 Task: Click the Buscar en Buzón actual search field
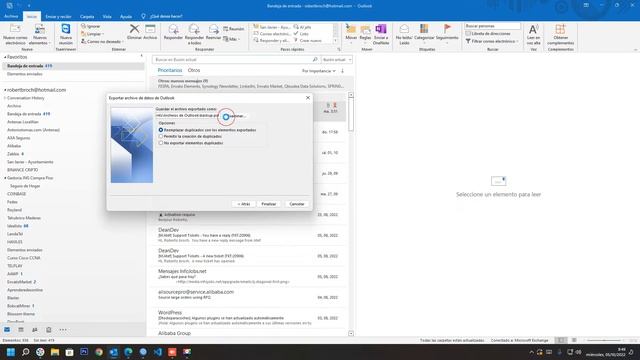pyautogui.click(x=232, y=60)
